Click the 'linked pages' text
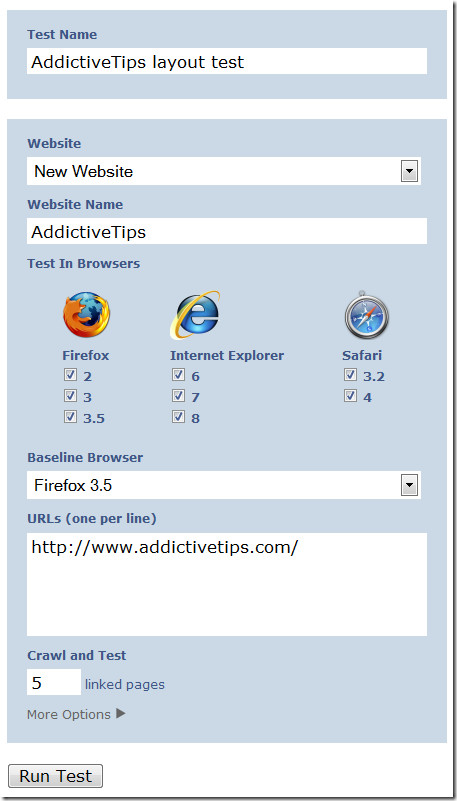Image resolution: width=457 pixels, height=801 pixels. [125, 685]
